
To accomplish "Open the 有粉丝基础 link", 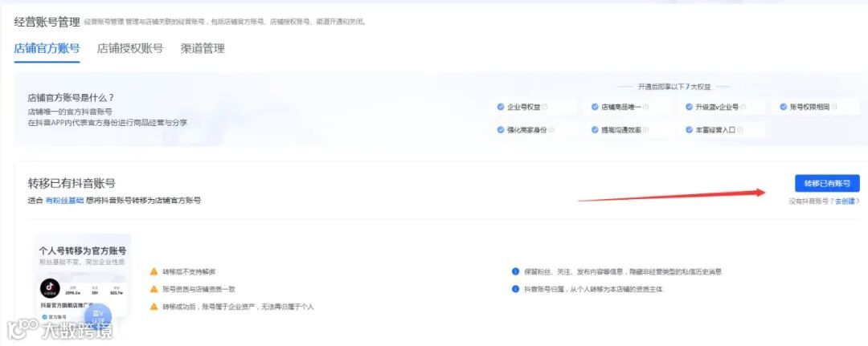I will (x=64, y=201).
